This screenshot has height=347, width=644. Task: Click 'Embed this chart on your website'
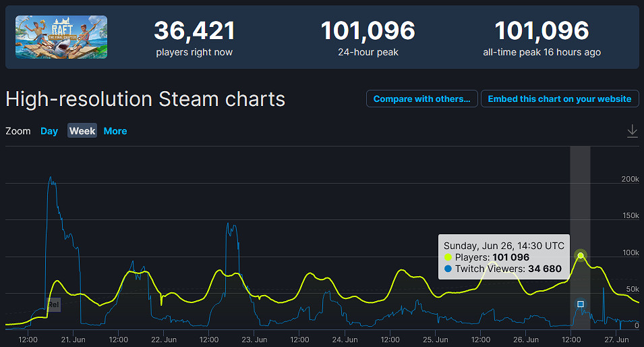(560, 99)
